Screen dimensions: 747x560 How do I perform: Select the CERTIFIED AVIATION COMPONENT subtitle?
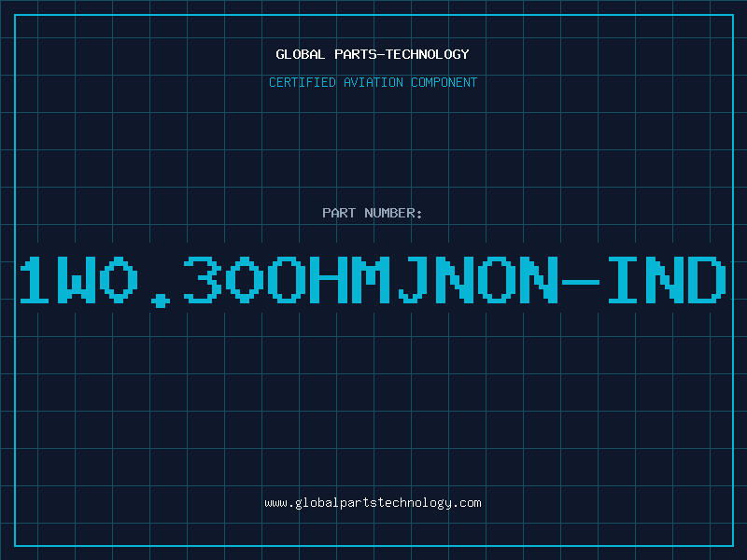[373, 82]
